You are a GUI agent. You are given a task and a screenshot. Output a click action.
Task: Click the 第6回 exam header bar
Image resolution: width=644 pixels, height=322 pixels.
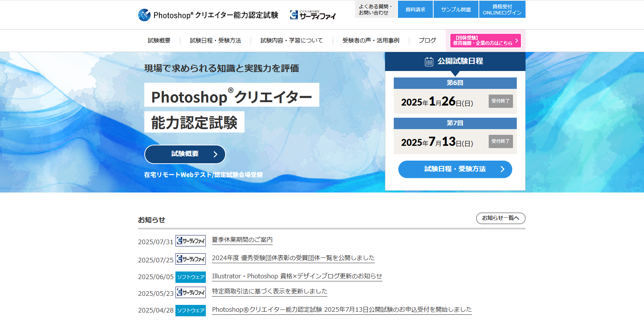(x=455, y=83)
